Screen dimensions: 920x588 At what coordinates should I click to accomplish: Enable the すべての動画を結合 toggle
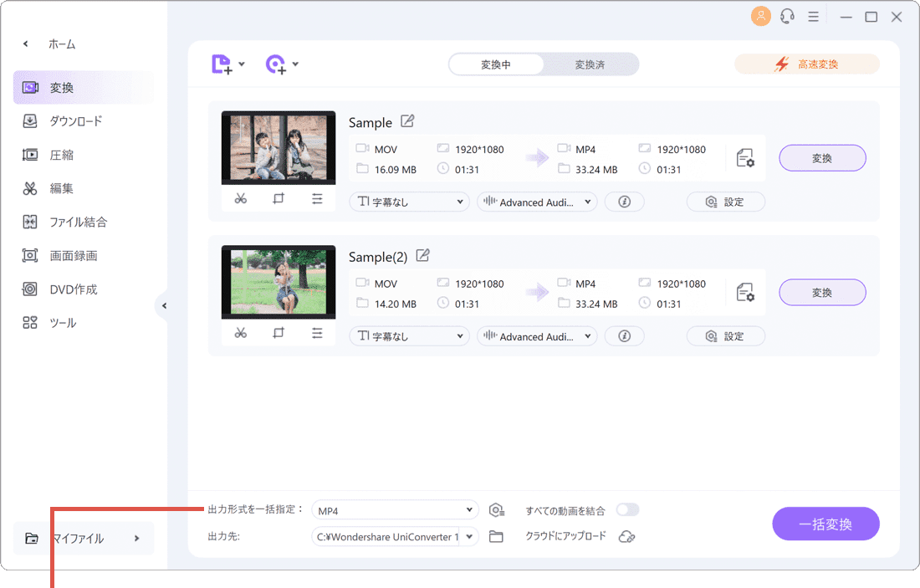pyautogui.click(x=627, y=509)
